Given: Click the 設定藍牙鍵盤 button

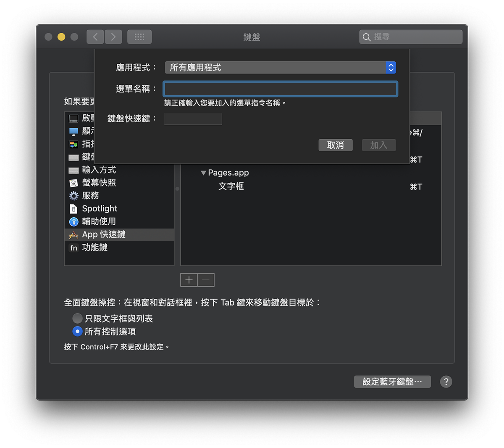Looking at the screenshot, I should tap(392, 382).
